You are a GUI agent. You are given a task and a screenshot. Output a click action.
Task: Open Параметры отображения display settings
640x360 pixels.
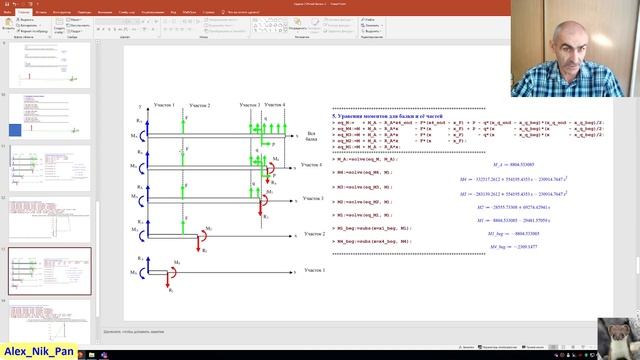(498, 347)
